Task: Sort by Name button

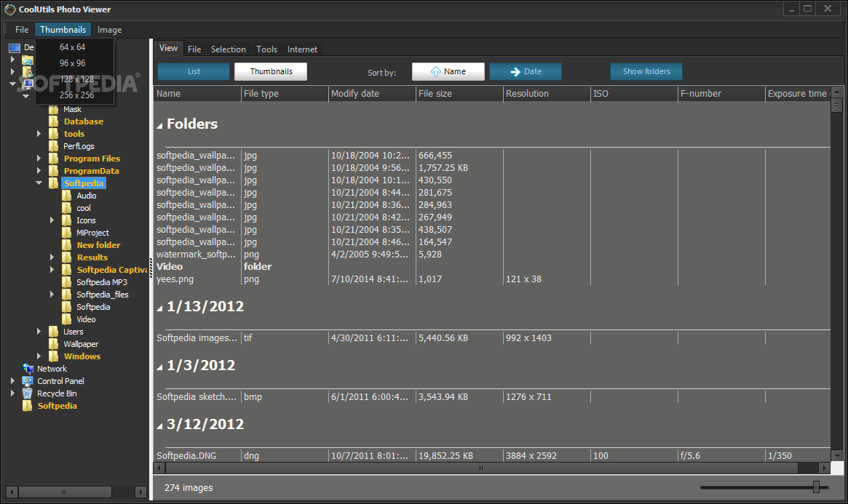Action: [448, 71]
